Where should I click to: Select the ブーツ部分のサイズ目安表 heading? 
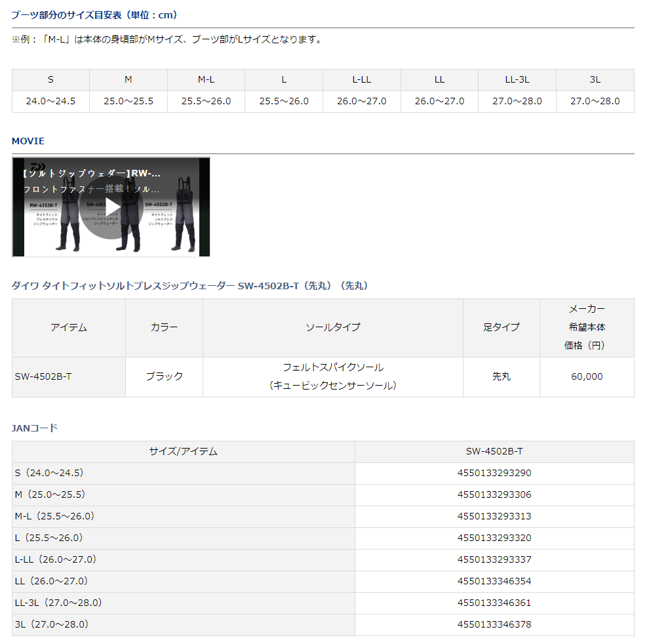(94, 15)
